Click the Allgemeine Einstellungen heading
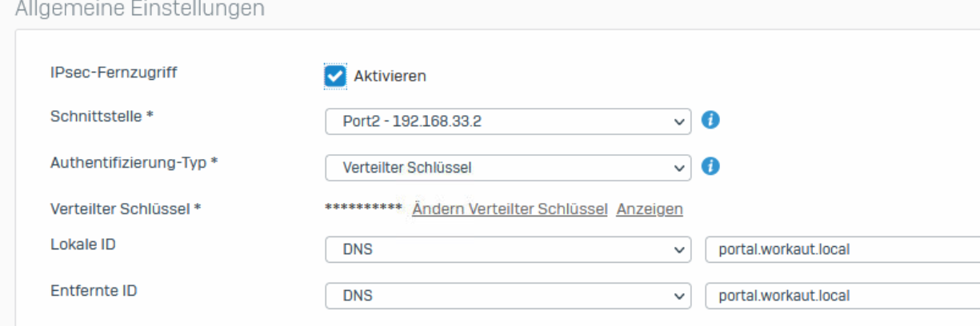This screenshot has height=326, width=980. (x=133, y=10)
